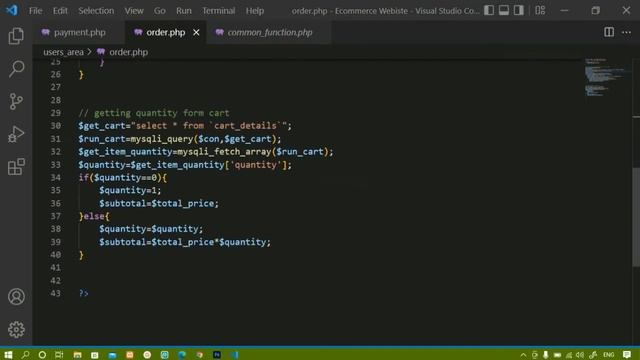Split the editor to the right
The height and width of the screenshot is (360, 640).
[609, 32]
